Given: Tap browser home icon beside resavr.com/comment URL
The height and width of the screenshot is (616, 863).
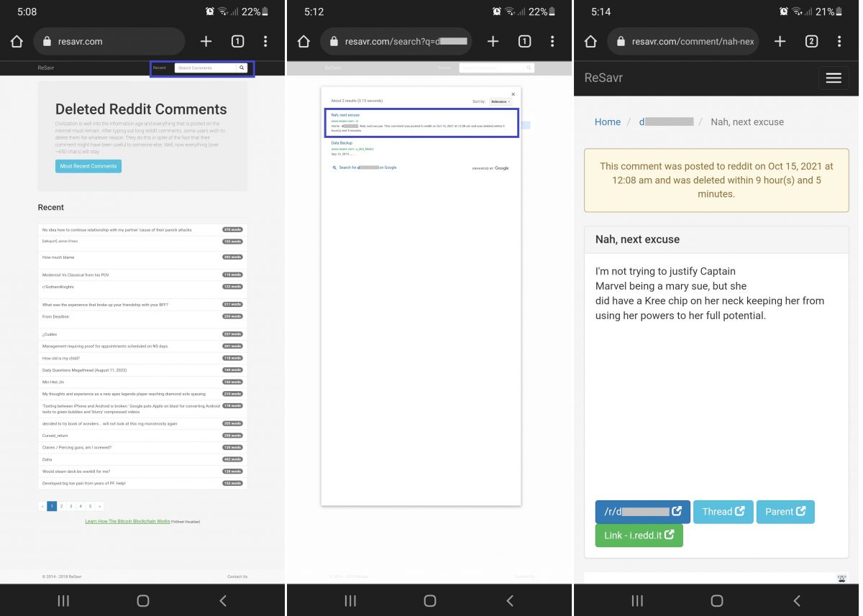Looking at the screenshot, I should click(590, 42).
